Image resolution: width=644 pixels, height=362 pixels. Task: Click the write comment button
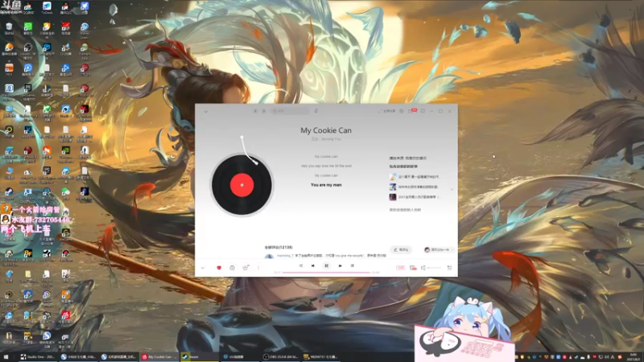click(x=401, y=249)
